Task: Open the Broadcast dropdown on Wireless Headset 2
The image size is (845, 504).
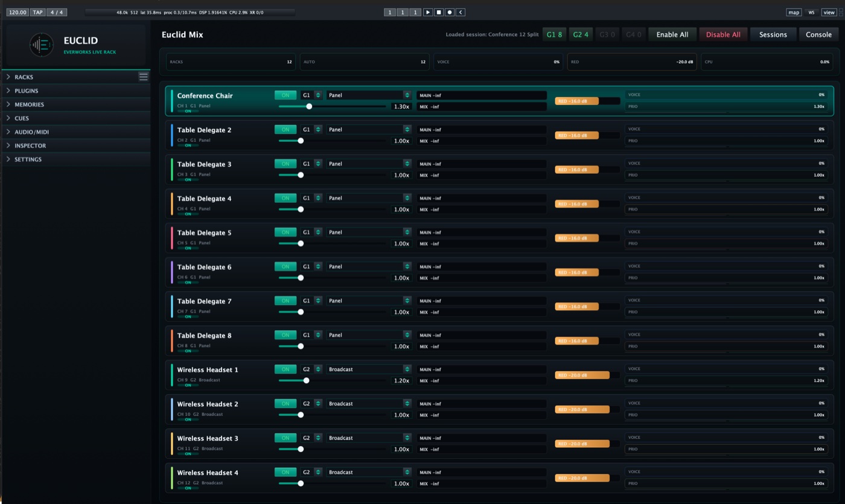Action: tap(369, 403)
